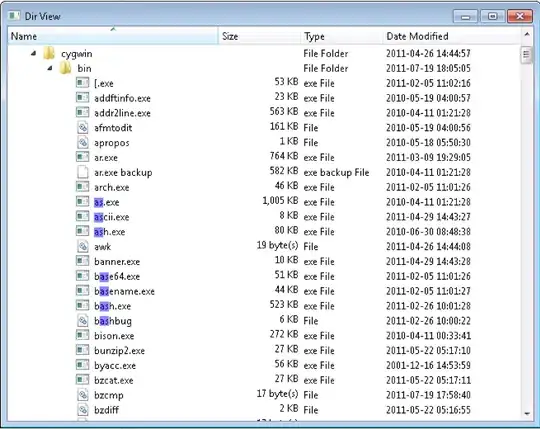Click the addftinfo.exe file icon
This screenshot has height=429, width=540.
83,97
